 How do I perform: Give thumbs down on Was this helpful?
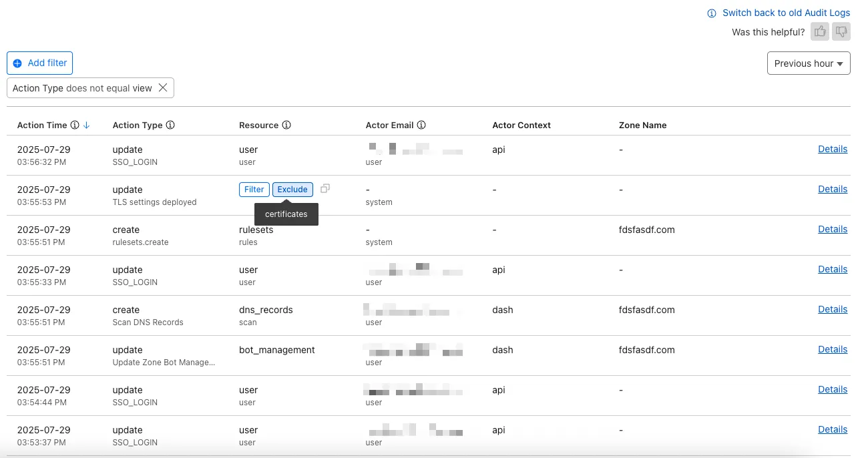click(x=841, y=31)
